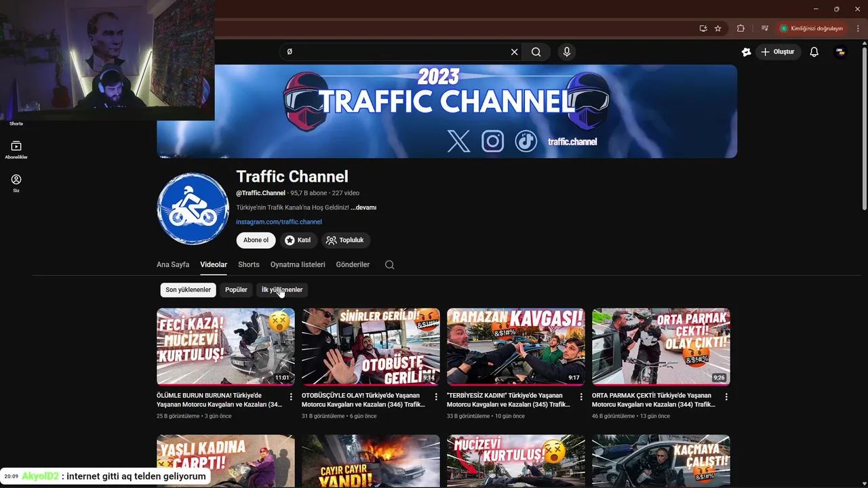Open the Topluluk button
The width and height of the screenshot is (868, 488).
[345, 240]
